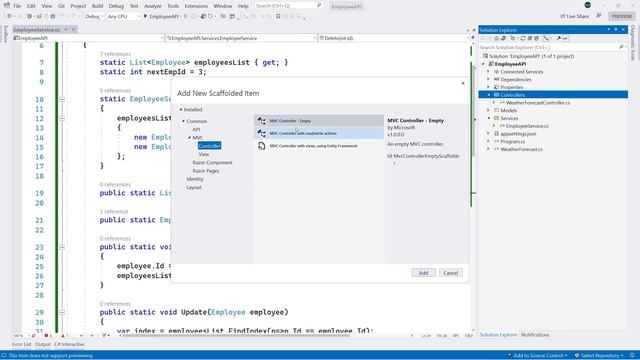Expand Connected Services node in Solution Explorer
640x360 pixels.
pyautogui.click(x=489, y=72)
